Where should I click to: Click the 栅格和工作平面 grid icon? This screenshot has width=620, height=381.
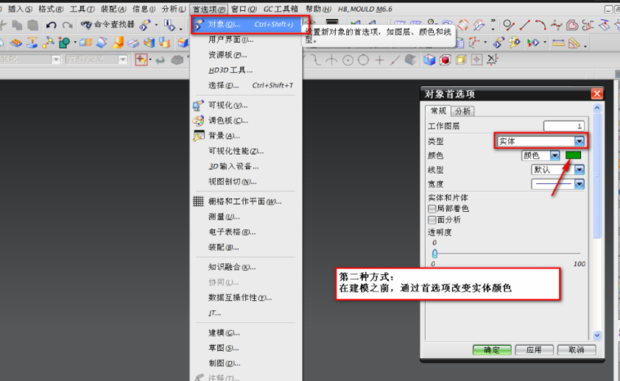coord(198,202)
